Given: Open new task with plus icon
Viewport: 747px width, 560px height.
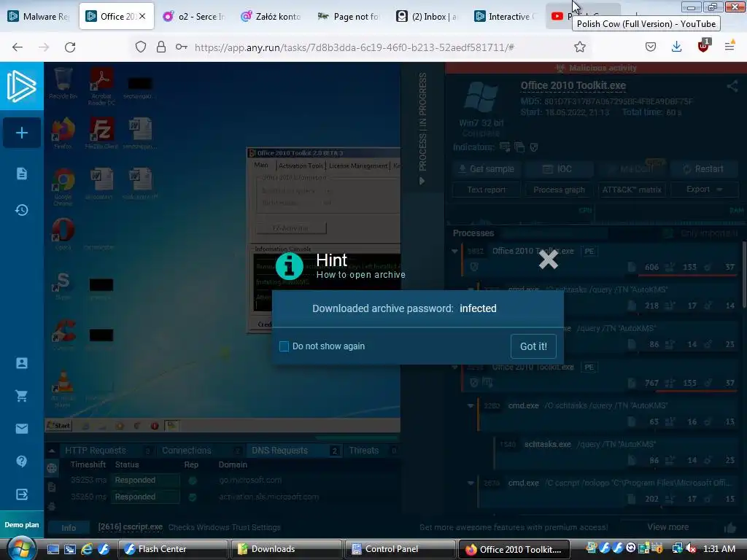Looking at the screenshot, I should coord(22,133).
